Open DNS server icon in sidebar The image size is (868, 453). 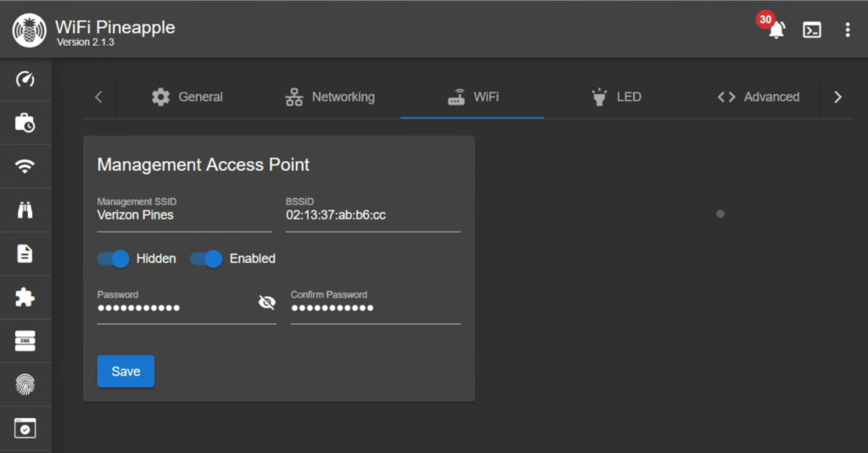tap(25, 340)
